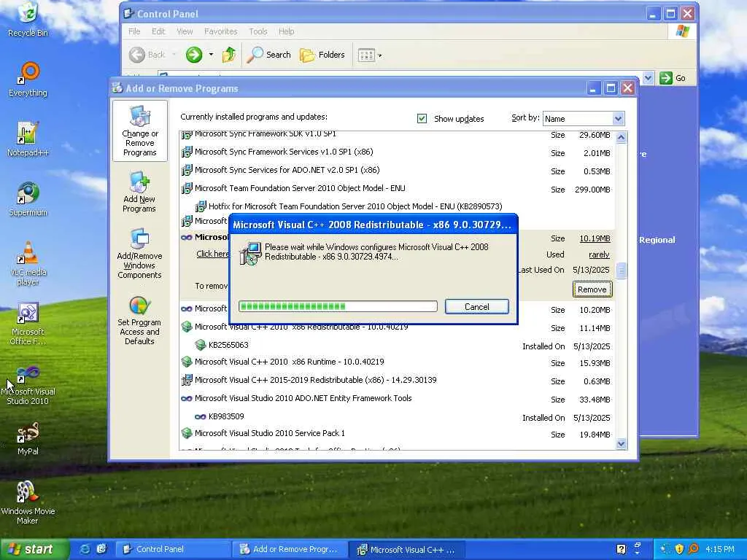Open Set Program Access and Defaults
This screenshot has width=747, height=560.
[x=139, y=321]
